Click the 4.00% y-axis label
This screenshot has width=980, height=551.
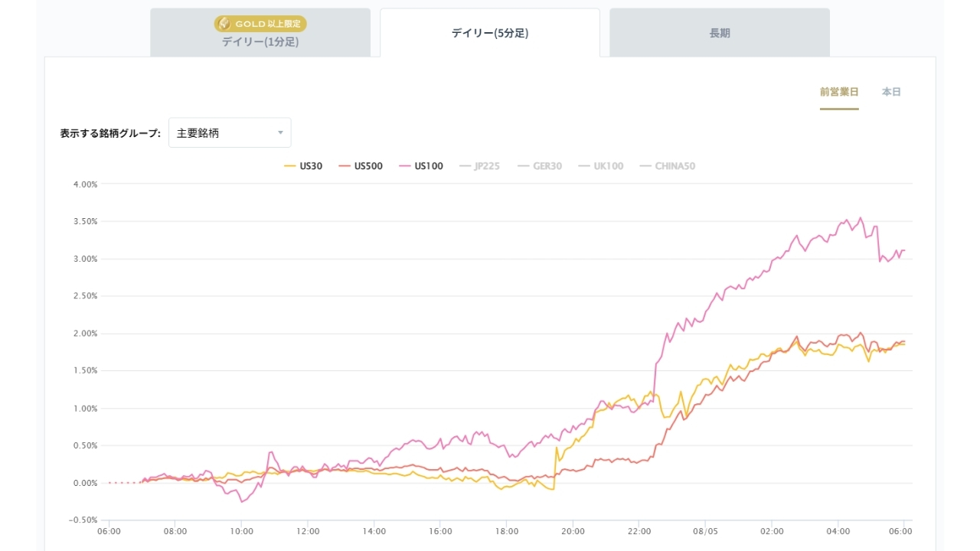point(85,184)
